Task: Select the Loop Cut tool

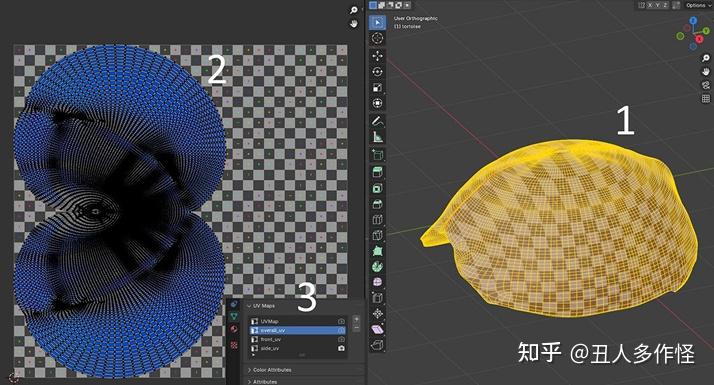Action: (377, 220)
